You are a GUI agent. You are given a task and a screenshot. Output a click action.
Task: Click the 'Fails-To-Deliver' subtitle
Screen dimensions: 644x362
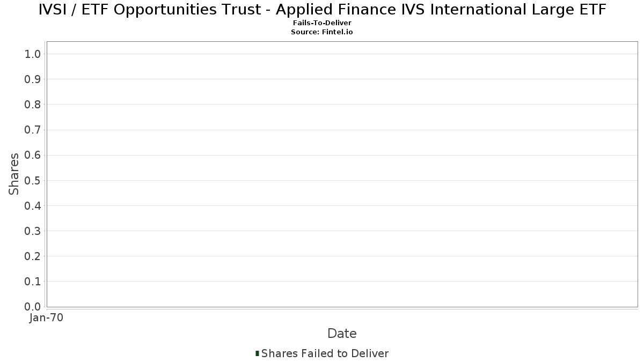click(322, 23)
